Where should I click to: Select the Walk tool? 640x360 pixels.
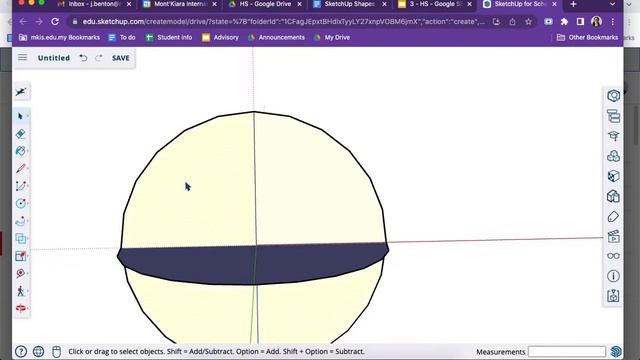point(20,291)
